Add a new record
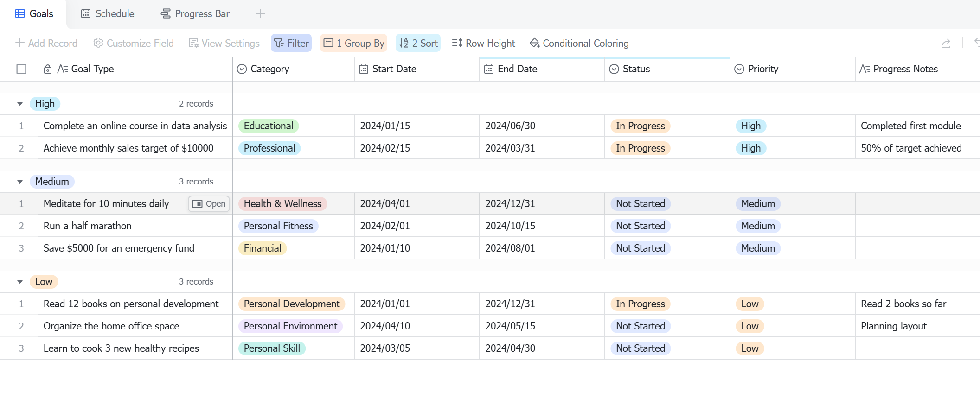The width and height of the screenshot is (980, 405). click(46, 43)
